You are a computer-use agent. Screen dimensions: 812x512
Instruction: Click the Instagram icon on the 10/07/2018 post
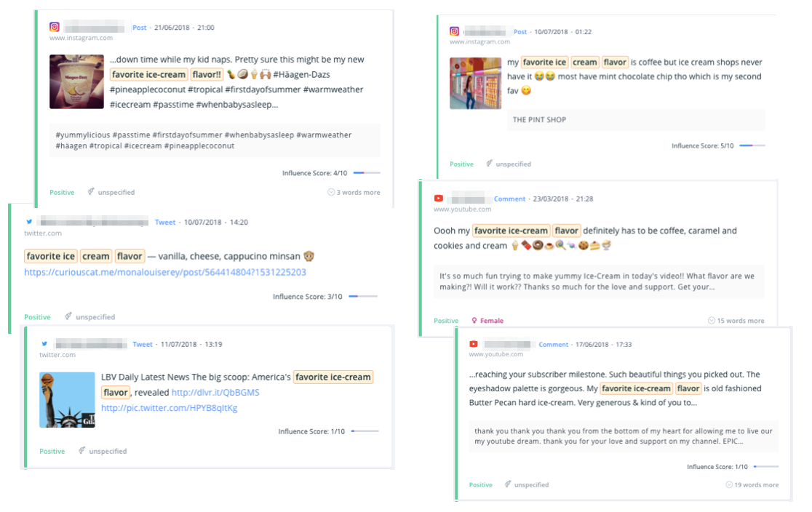coord(454,31)
